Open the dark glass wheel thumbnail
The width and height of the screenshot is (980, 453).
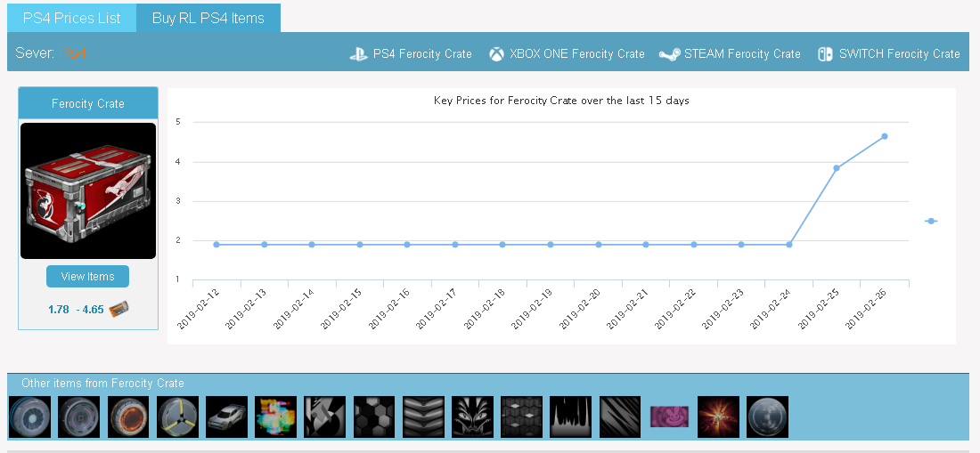767,417
